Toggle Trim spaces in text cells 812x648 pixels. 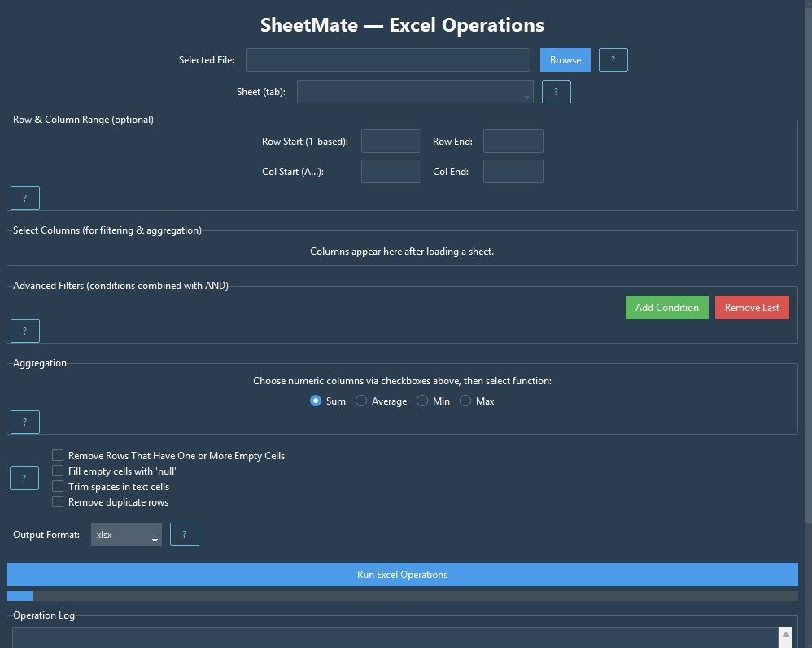click(58, 487)
